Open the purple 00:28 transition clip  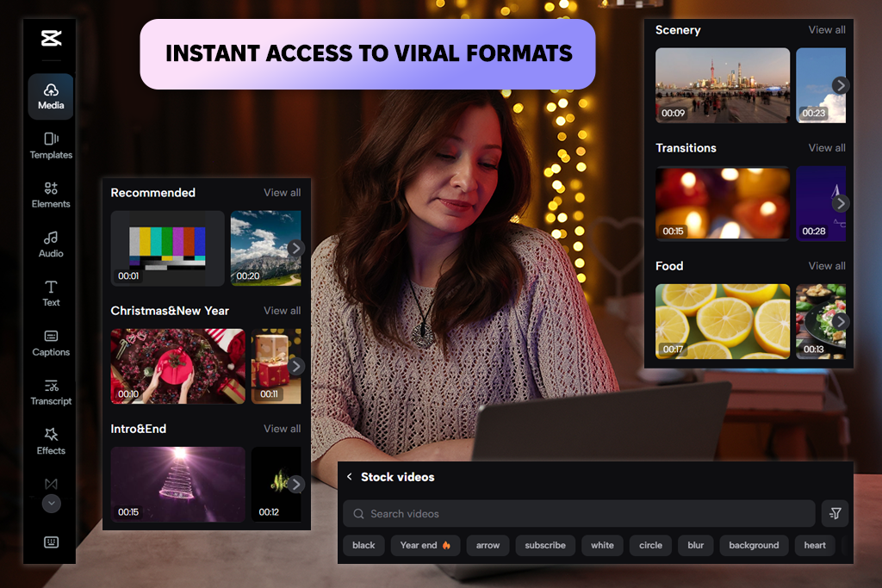821,203
